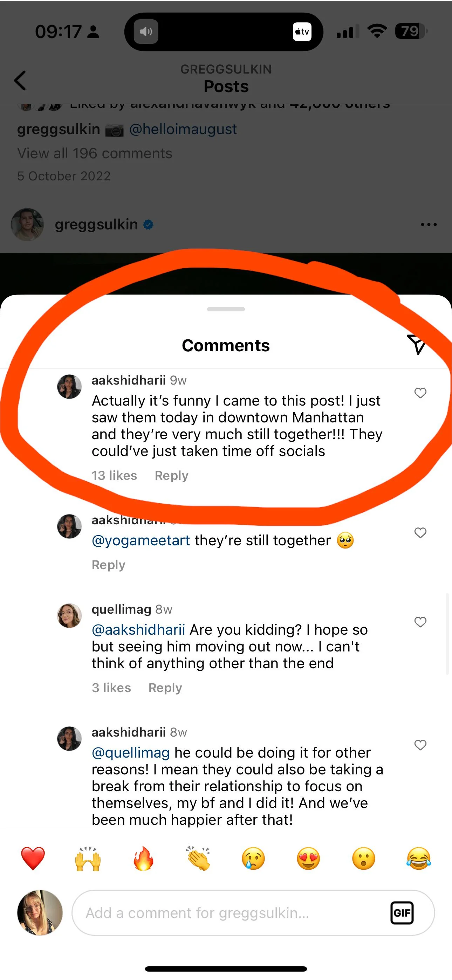Open '13 likes' on the first comment

click(114, 476)
